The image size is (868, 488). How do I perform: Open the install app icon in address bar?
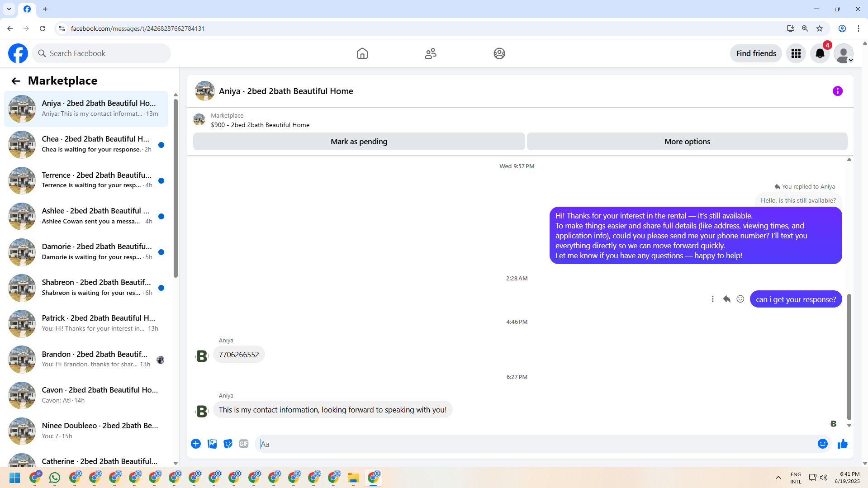[791, 28]
